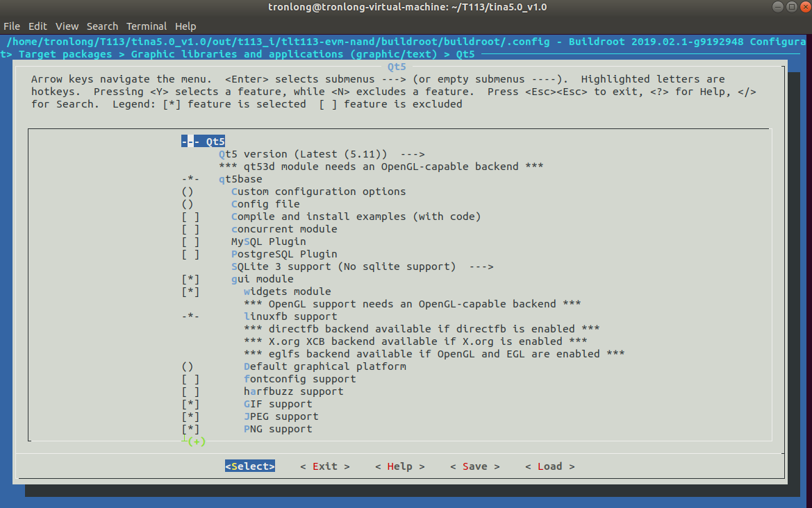Open the Search menu
The image size is (812, 508).
[x=102, y=26]
